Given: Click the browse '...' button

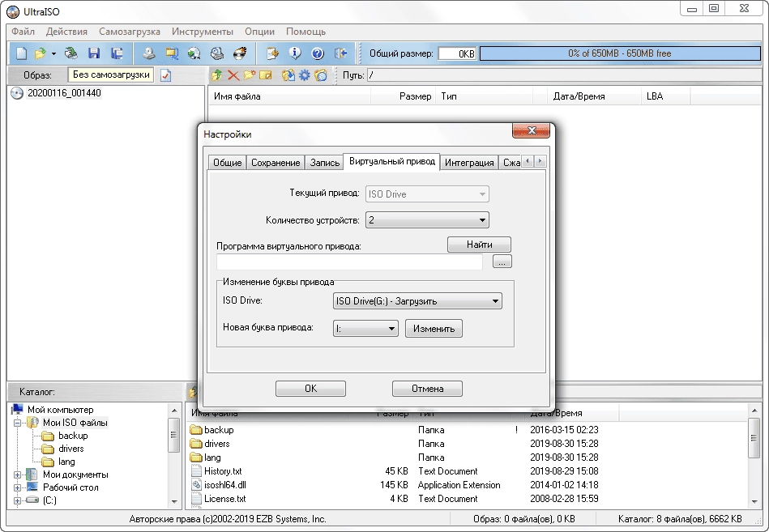Looking at the screenshot, I should click(x=502, y=262).
